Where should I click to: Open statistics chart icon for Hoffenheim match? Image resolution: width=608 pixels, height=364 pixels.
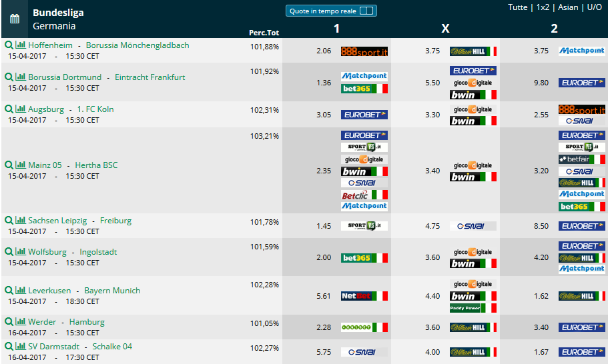20,45
